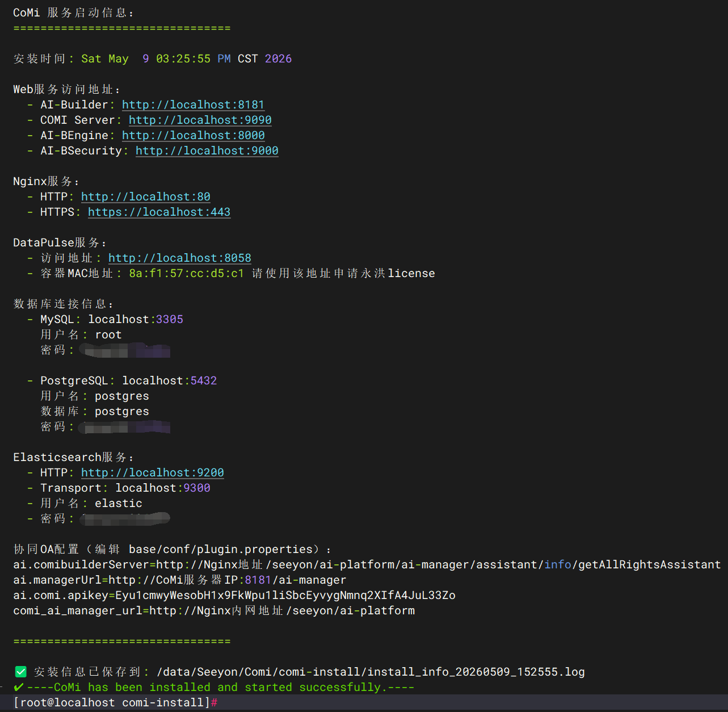Click the "Nginx服务" section heading
The width and height of the screenshot is (728, 712).
click(x=43, y=181)
